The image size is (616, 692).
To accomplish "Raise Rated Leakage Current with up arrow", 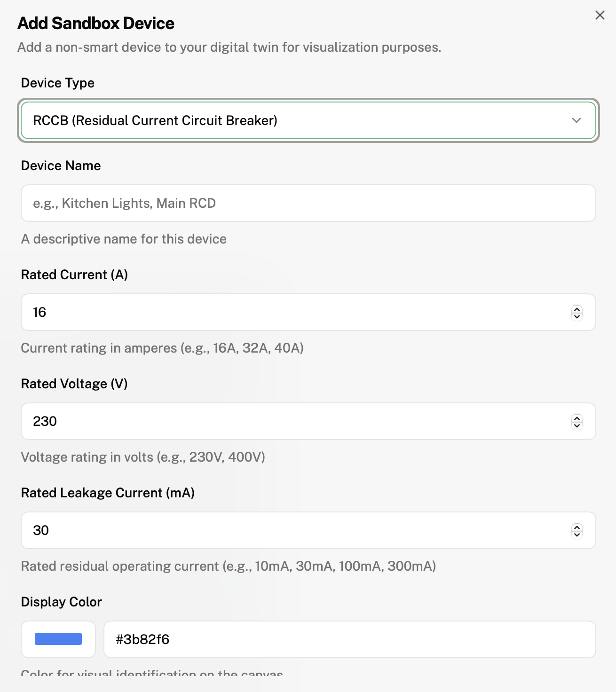I will [x=577, y=527].
